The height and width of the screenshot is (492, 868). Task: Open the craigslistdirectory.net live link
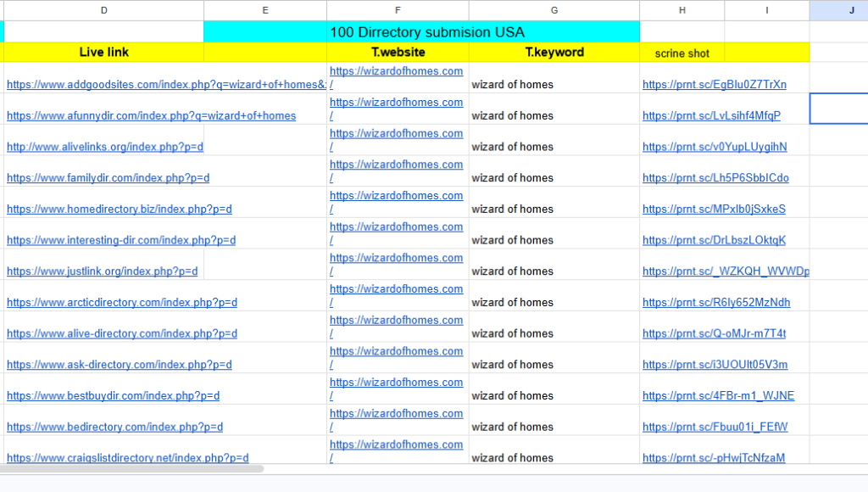[127, 458]
